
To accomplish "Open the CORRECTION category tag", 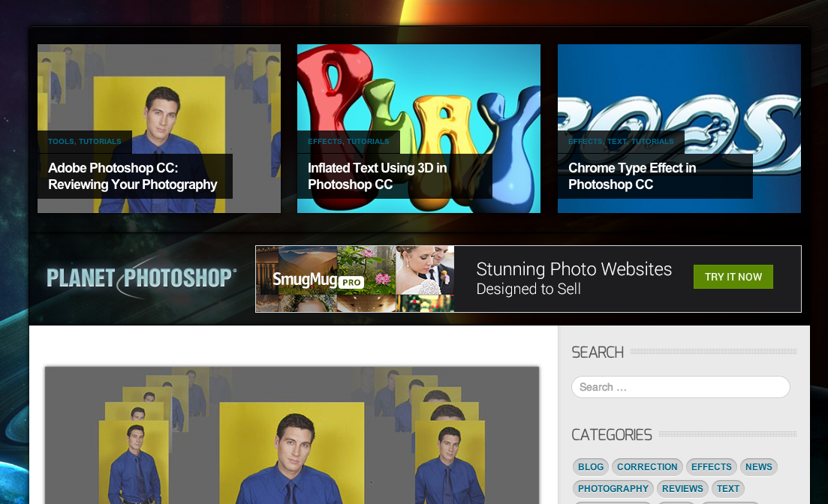I will pos(647,467).
